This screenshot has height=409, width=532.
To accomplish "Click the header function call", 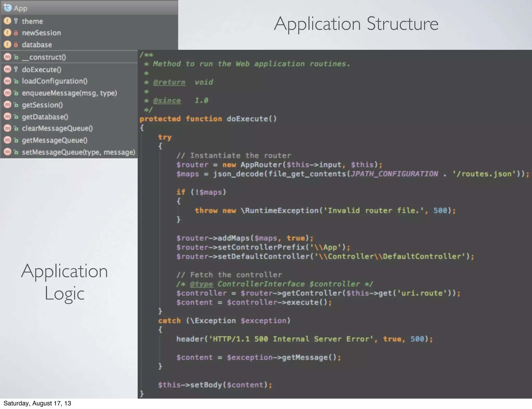I will tap(190, 339).
